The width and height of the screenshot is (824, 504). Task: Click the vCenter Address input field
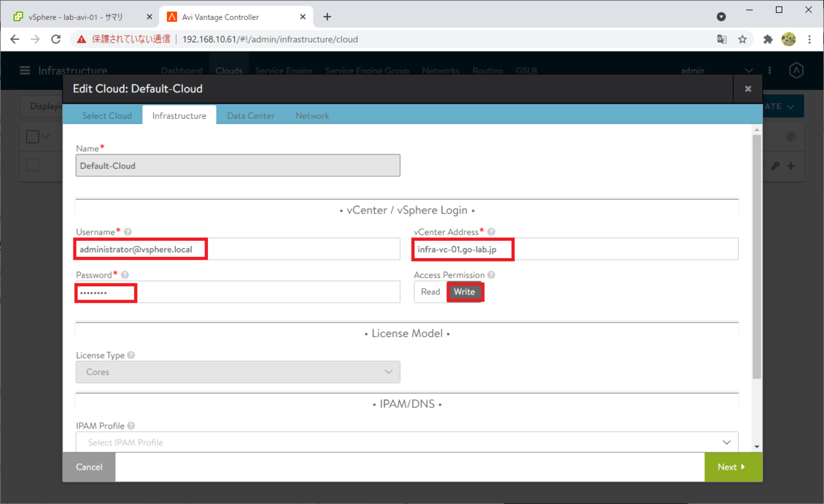[x=576, y=249]
